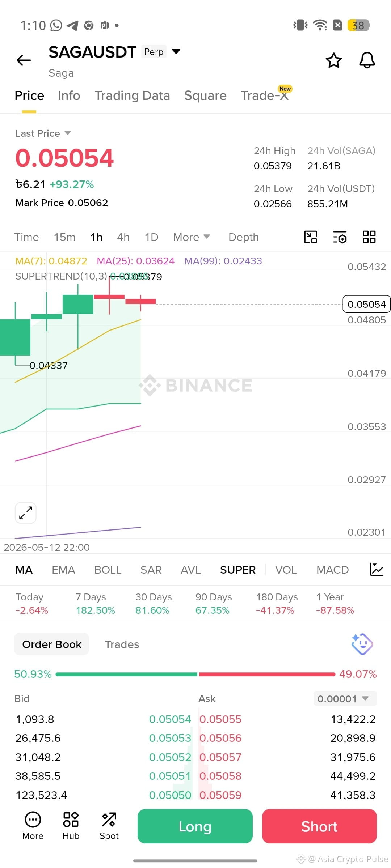The width and height of the screenshot is (391, 868).
Task: Tap WhatsApp notification icon in status bar
Action: click(x=56, y=25)
